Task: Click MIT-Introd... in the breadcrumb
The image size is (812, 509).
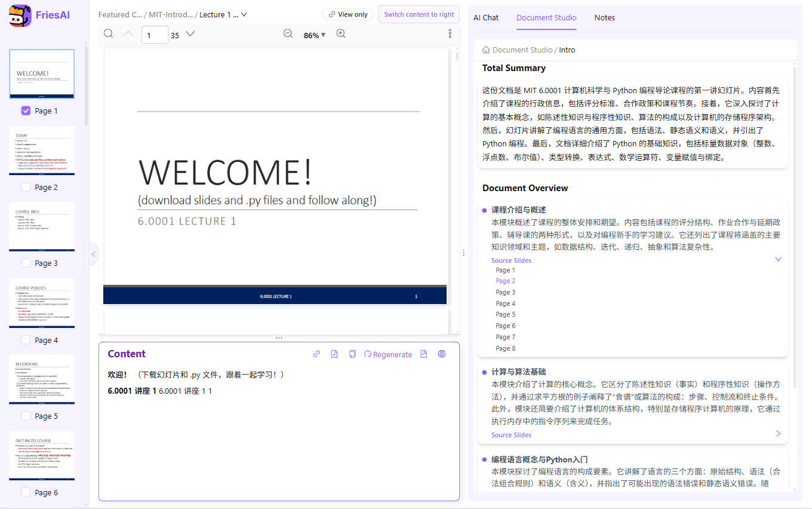Action: pos(171,14)
